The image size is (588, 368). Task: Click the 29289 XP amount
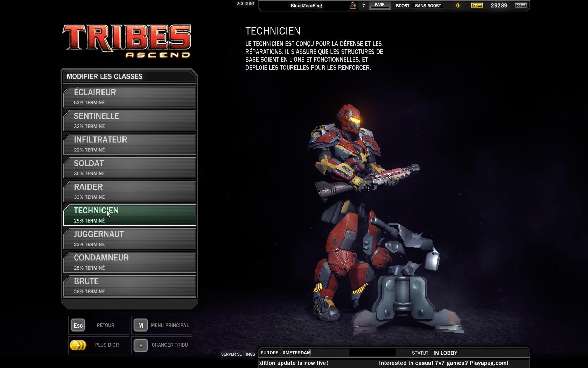499,5
